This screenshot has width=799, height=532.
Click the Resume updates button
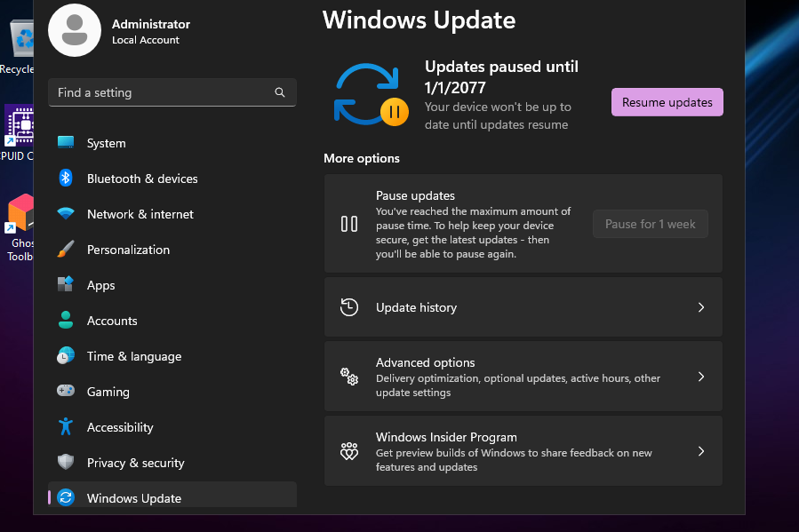pos(667,102)
